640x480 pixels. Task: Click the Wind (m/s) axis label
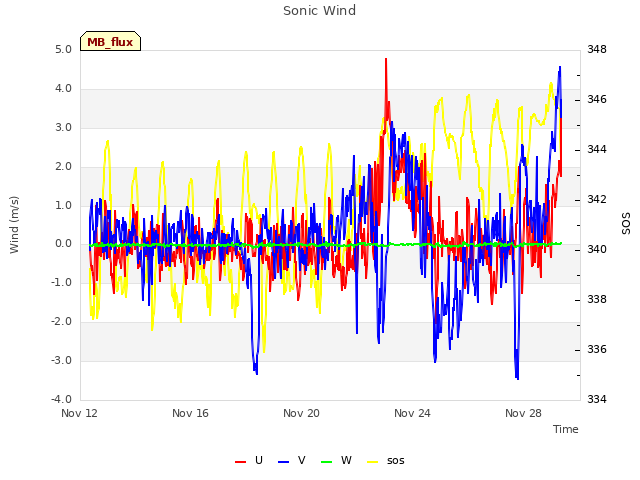[x=14, y=225]
